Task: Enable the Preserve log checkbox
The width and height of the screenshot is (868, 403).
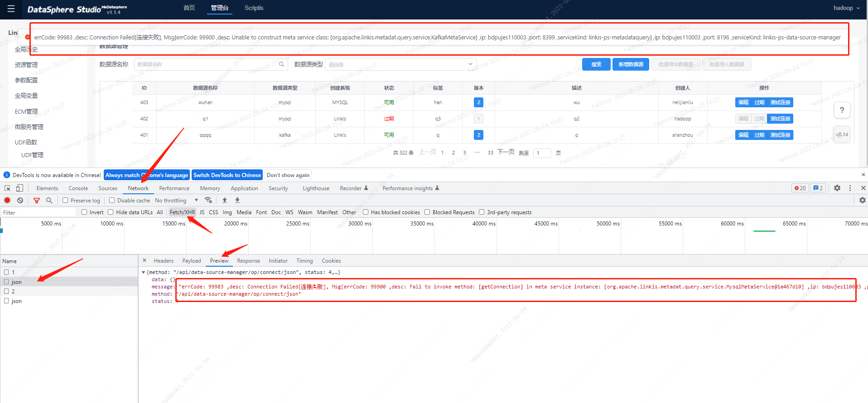Action: (65, 200)
